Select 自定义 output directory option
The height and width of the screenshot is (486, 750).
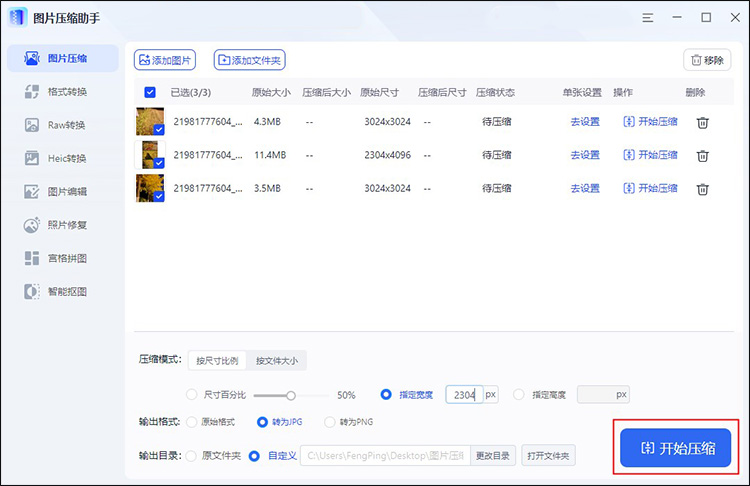point(254,456)
